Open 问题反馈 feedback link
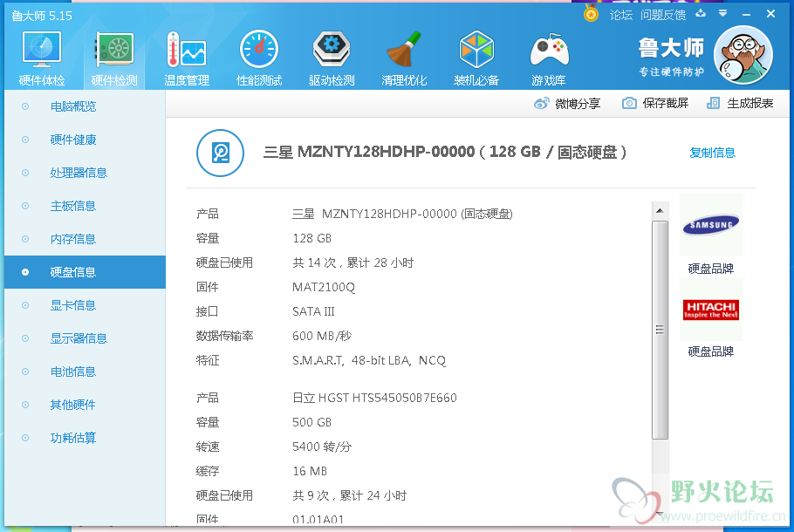Viewport: 794px width, 532px height. coord(663,15)
